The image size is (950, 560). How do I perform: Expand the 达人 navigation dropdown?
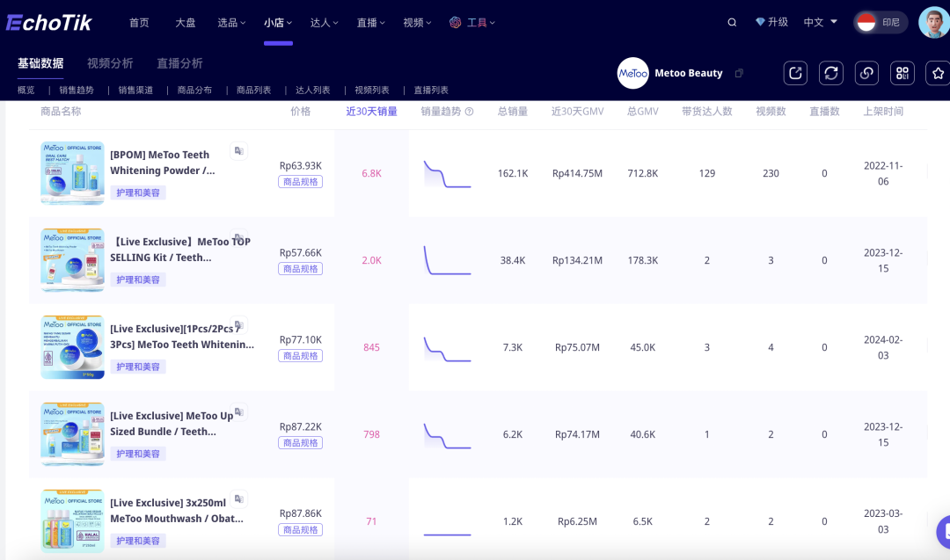coord(325,23)
